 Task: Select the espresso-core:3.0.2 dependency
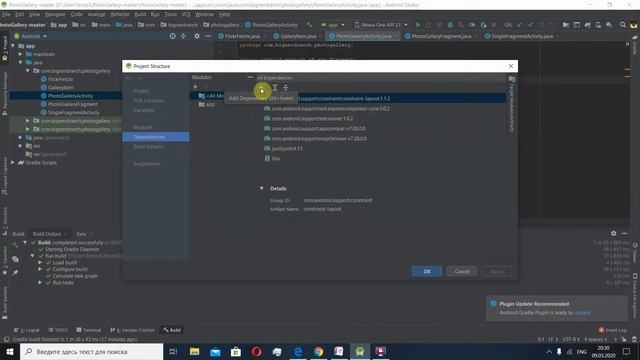tap(327, 109)
